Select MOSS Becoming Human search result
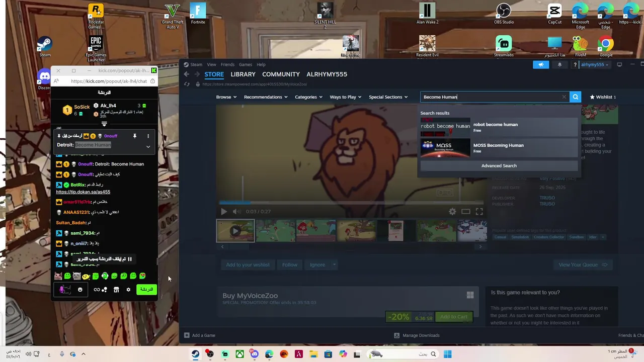Screen dimensions: 644x362 click(499, 148)
